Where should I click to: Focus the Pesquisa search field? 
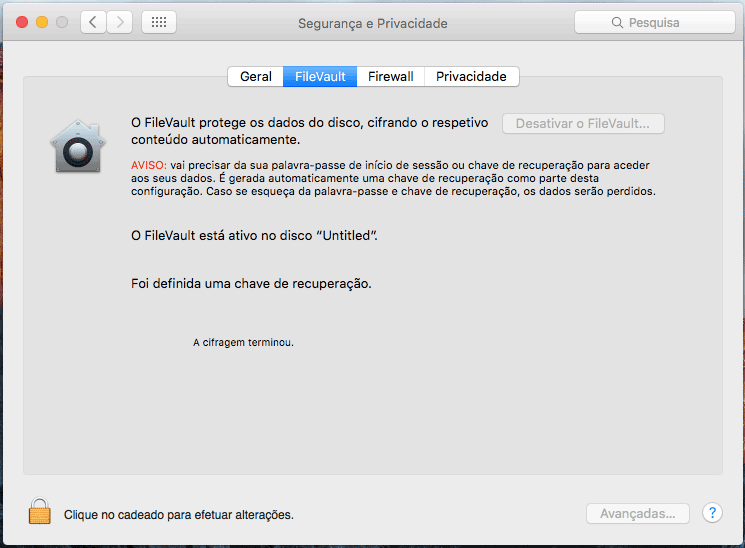[x=655, y=22]
